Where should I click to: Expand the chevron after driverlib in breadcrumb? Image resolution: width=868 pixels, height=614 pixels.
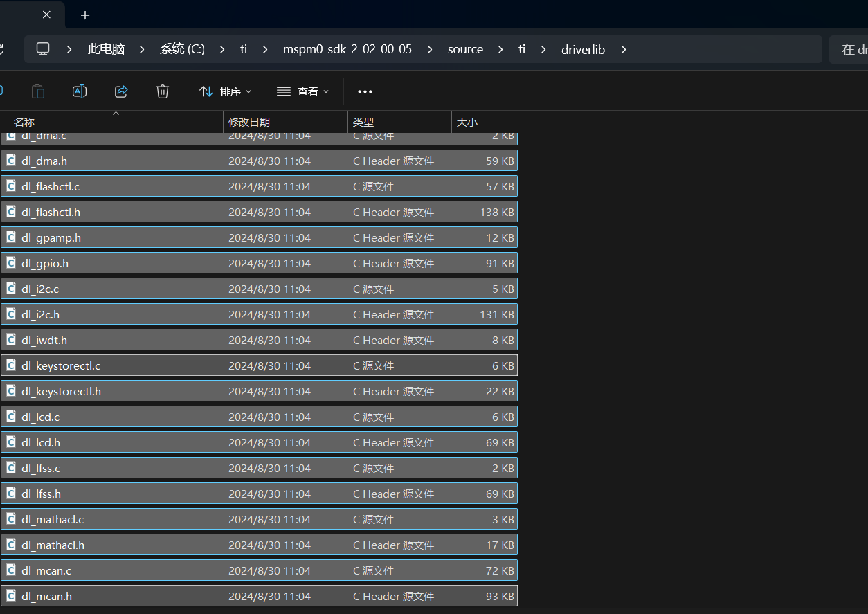tap(624, 49)
